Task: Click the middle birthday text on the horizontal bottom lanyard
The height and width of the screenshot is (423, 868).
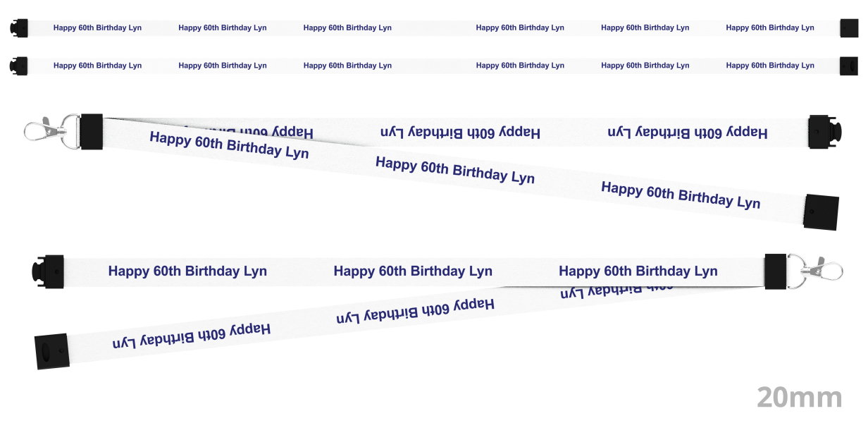Action: pos(413,271)
